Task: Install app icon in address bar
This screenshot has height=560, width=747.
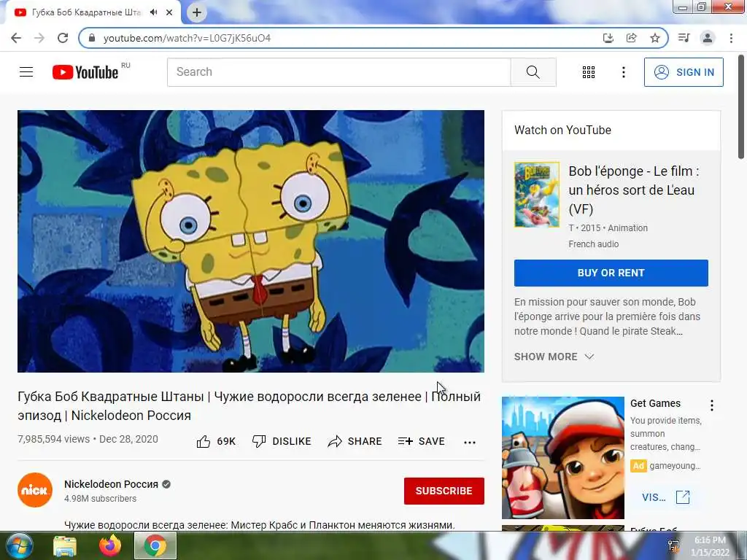Action: point(608,38)
